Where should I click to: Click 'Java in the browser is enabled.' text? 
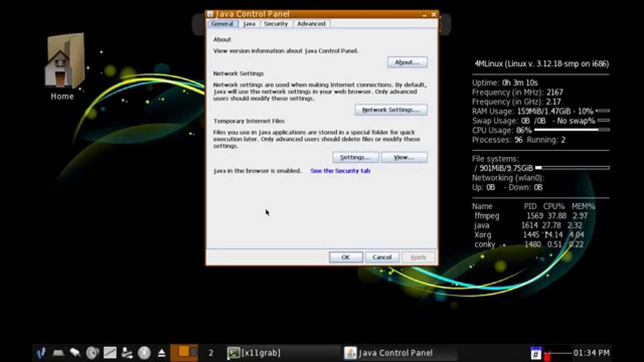click(257, 171)
